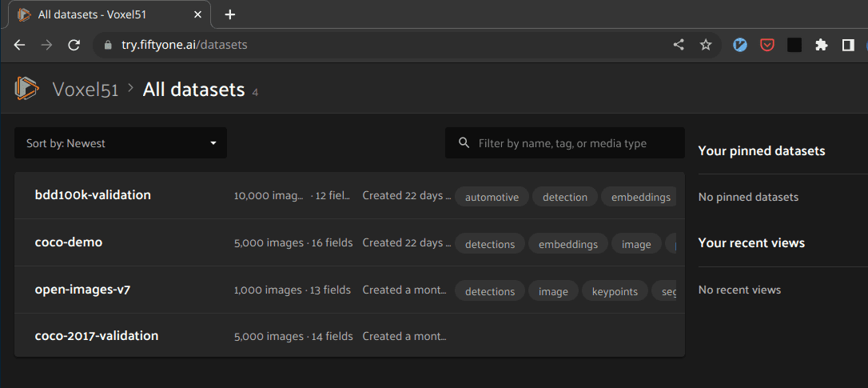The height and width of the screenshot is (388, 868).
Task: Click the share page icon in address bar
Action: 679,45
